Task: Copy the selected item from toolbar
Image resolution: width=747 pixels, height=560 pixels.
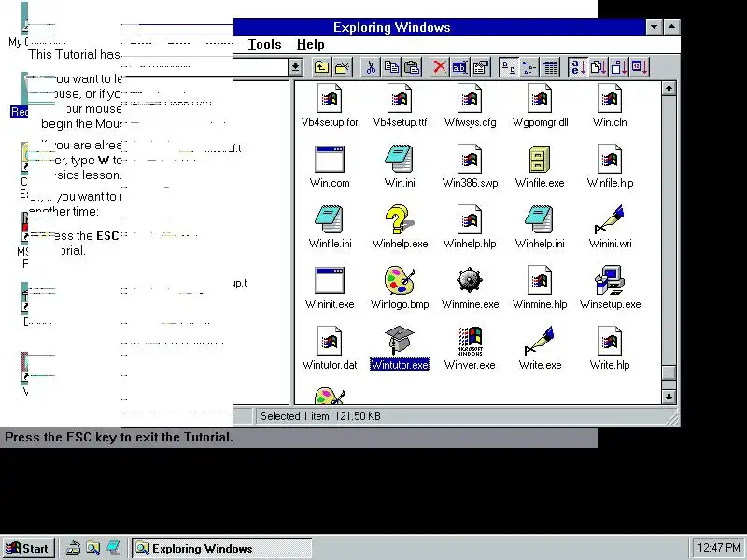Action: [391, 67]
